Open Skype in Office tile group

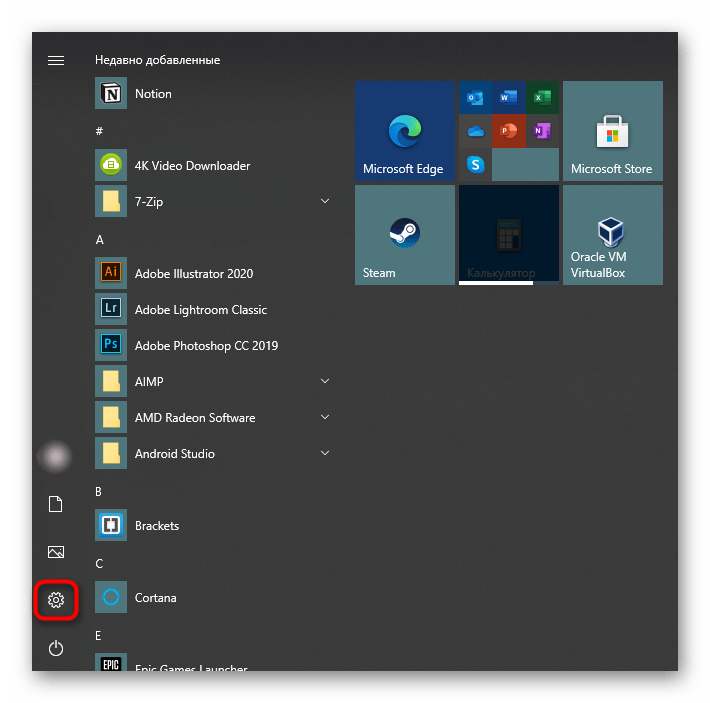pos(475,164)
